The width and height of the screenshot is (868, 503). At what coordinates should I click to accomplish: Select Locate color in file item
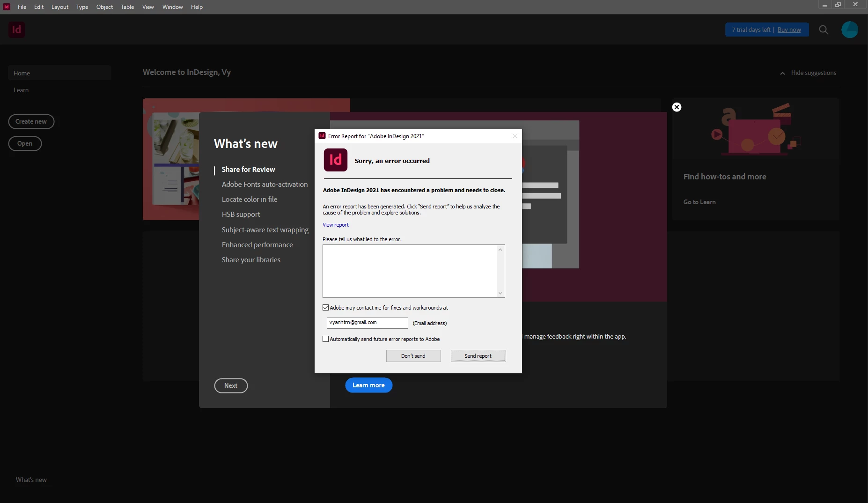click(249, 199)
